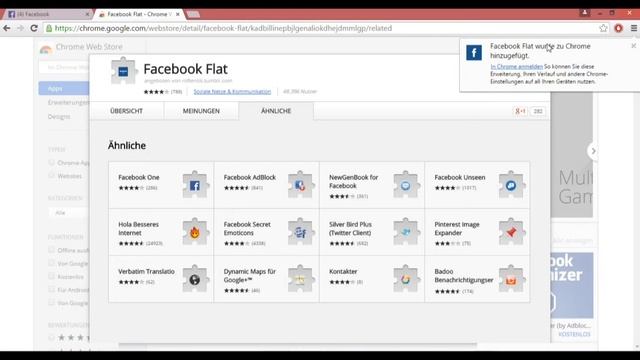
Task: Click the Facebook AdBlock puzzle icon
Action: (301, 185)
